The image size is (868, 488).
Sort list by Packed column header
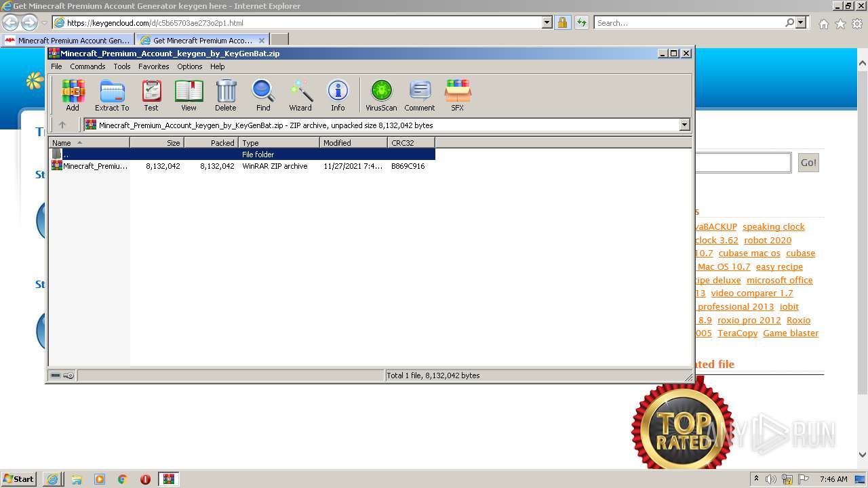point(211,142)
